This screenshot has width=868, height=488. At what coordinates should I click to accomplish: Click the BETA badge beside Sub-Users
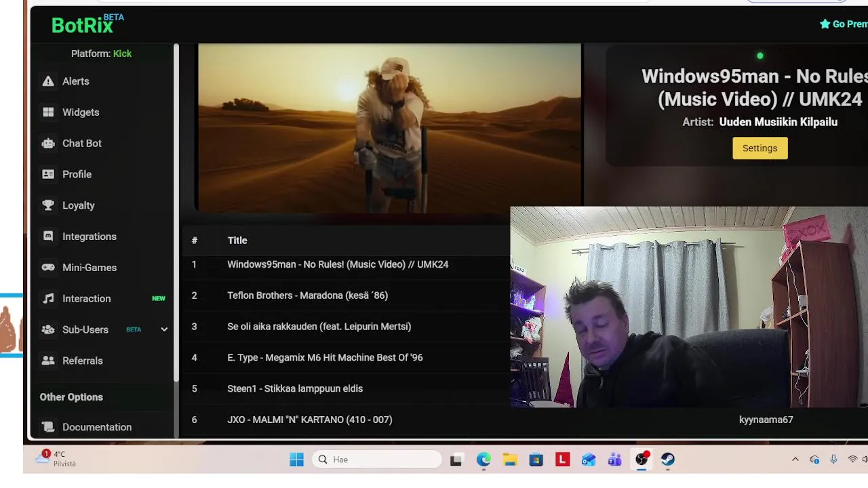134,330
